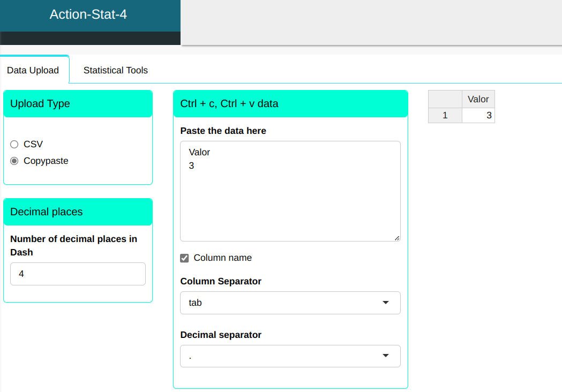
Task: Click the Action-Stat-4 app title
Action: click(88, 14)
